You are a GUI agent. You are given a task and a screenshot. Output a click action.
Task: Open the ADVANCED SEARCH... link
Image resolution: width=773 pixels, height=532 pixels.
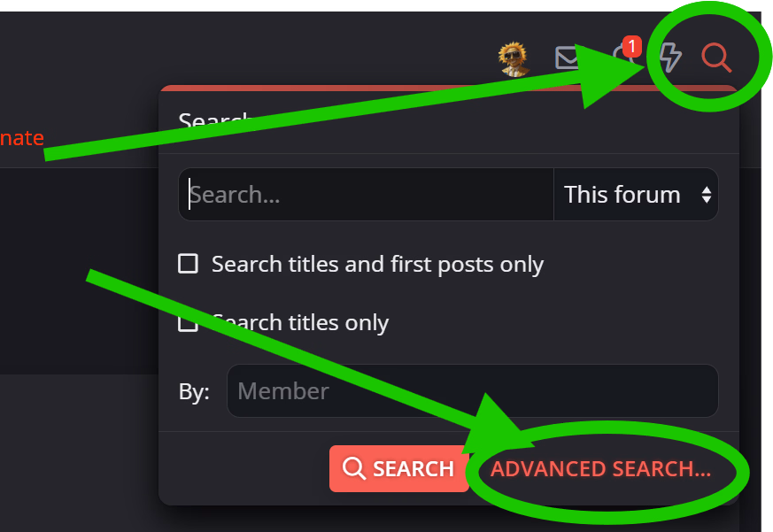[601, 468]
